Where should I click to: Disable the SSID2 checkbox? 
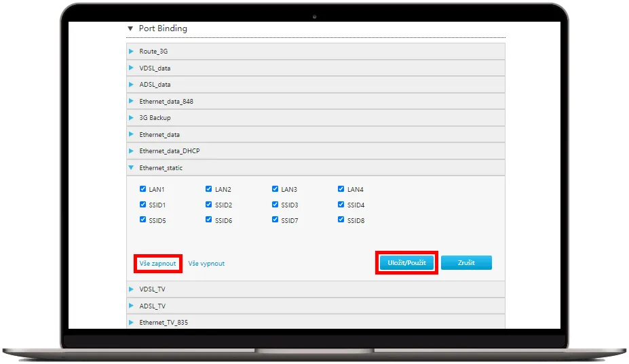click(x=209, y=205)
